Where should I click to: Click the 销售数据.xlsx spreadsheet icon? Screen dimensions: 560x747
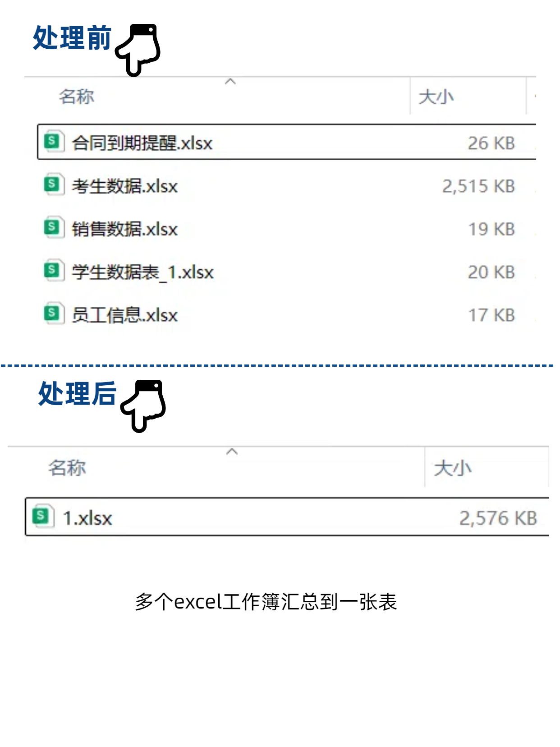[x=53, y=228]
